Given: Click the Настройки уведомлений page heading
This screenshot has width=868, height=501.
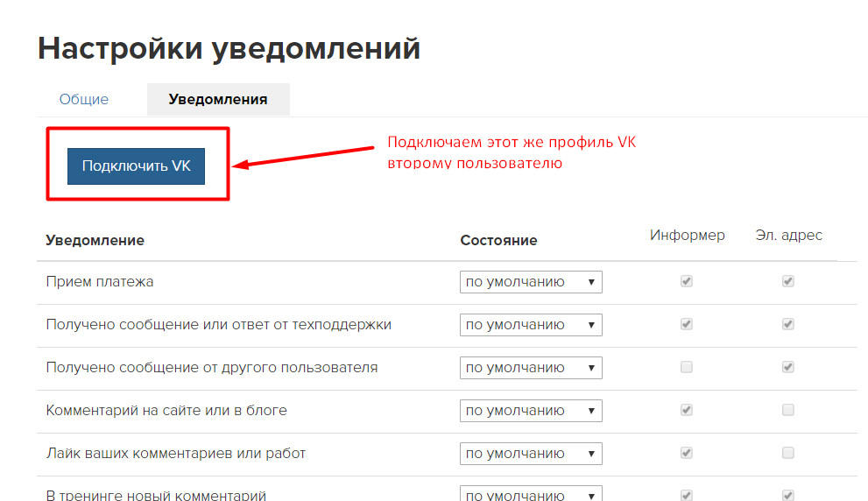Looking at the screenshot, I should click(229, 48).
